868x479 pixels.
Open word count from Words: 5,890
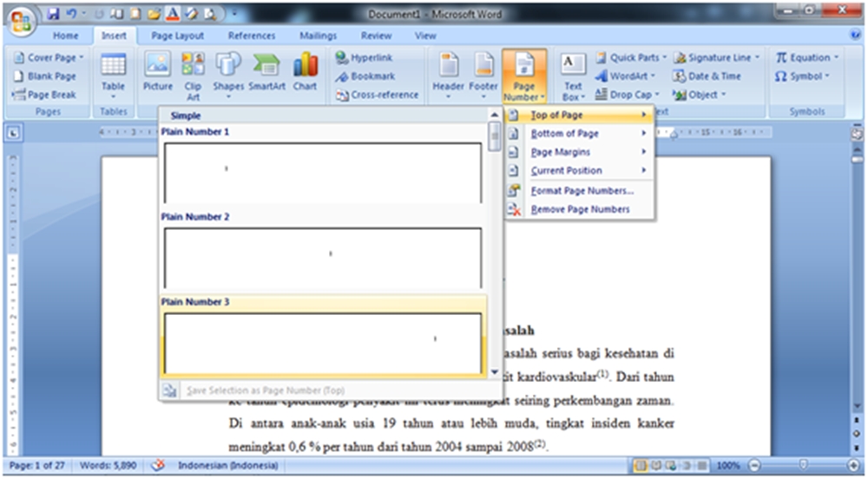coord(108,466)
